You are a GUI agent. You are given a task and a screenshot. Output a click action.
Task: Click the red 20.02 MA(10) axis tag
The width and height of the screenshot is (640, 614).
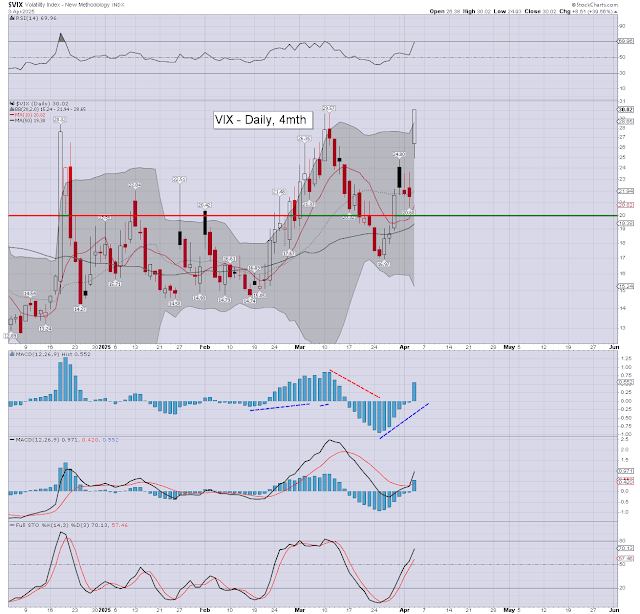tap(626, 205)
